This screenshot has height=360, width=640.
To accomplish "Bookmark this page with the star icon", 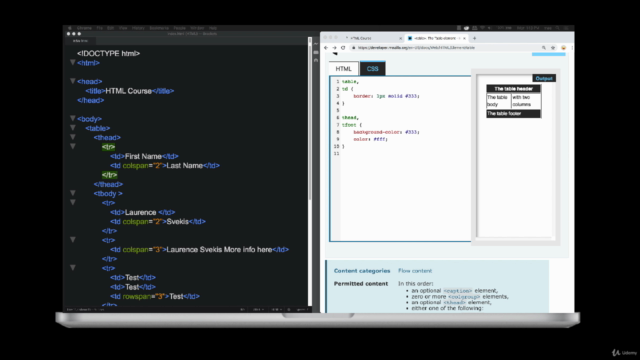I will [x=553, y=48].
